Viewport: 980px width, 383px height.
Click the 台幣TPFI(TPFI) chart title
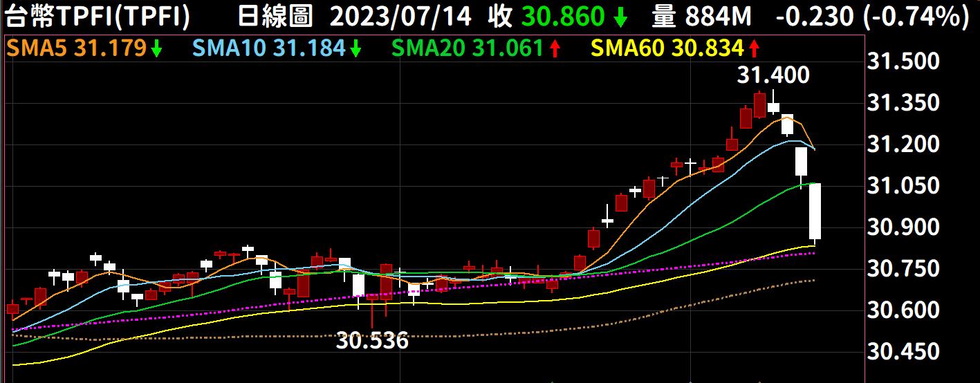click(x=97, y=17)
